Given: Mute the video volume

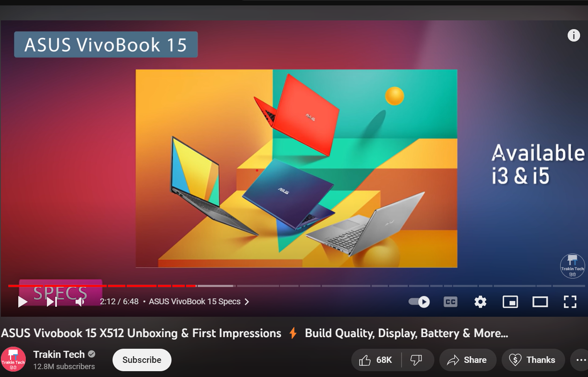Looking at the screenshot, I should click(80, 302).
